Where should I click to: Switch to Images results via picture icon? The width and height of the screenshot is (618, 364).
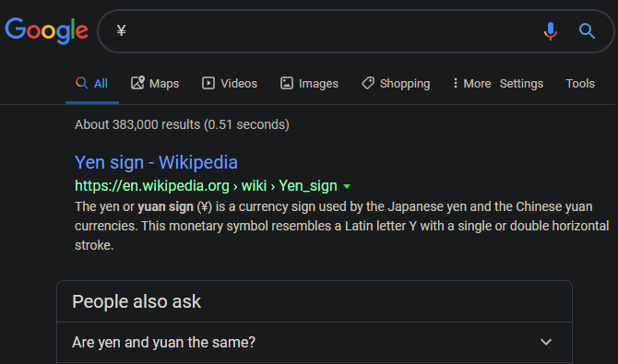click(x=287, y=83)
